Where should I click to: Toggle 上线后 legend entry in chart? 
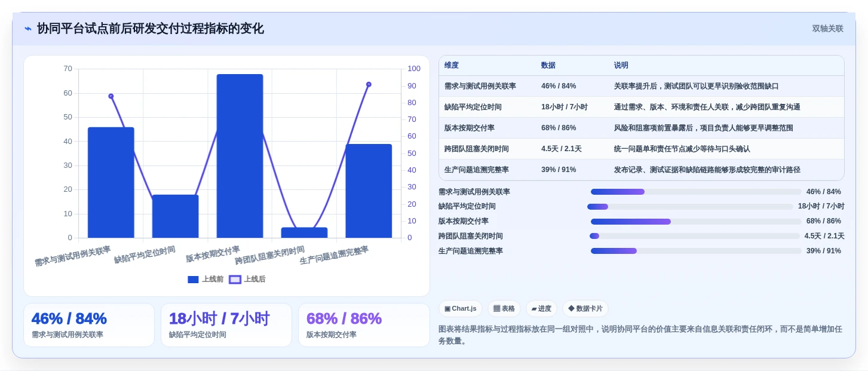(x=247, y=279)
